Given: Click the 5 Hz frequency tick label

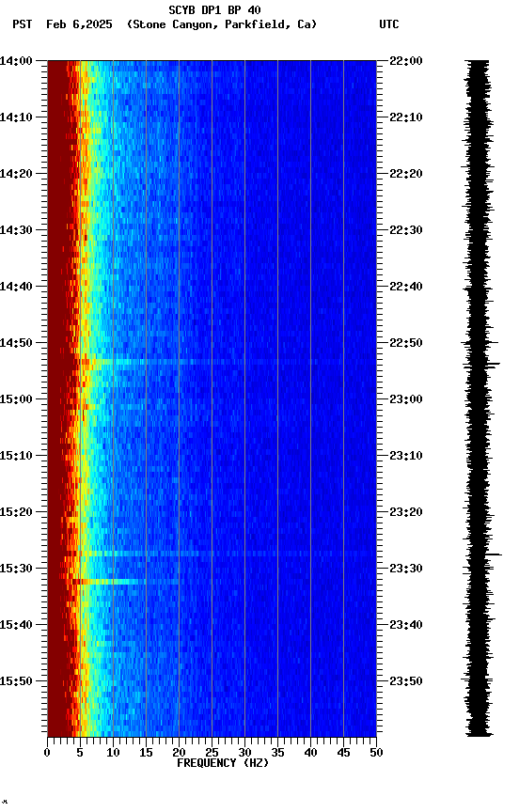Looking at the screenshot, I should pyautogui.click(x=80, y=753).
